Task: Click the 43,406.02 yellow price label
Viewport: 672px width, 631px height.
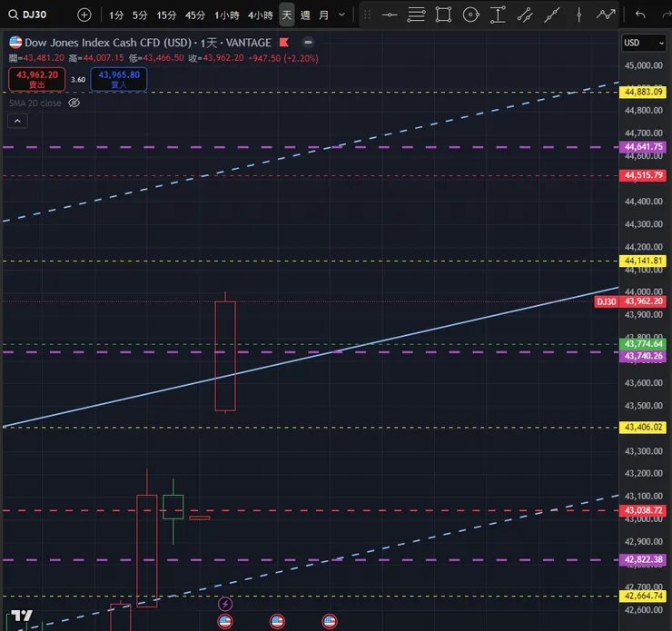Action: click(643, 427)
